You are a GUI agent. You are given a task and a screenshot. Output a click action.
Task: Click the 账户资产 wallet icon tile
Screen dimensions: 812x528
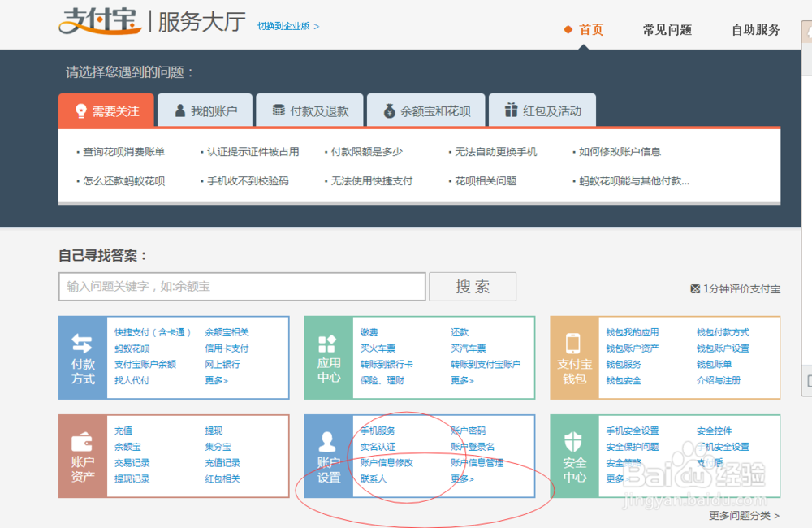[83, 456]
